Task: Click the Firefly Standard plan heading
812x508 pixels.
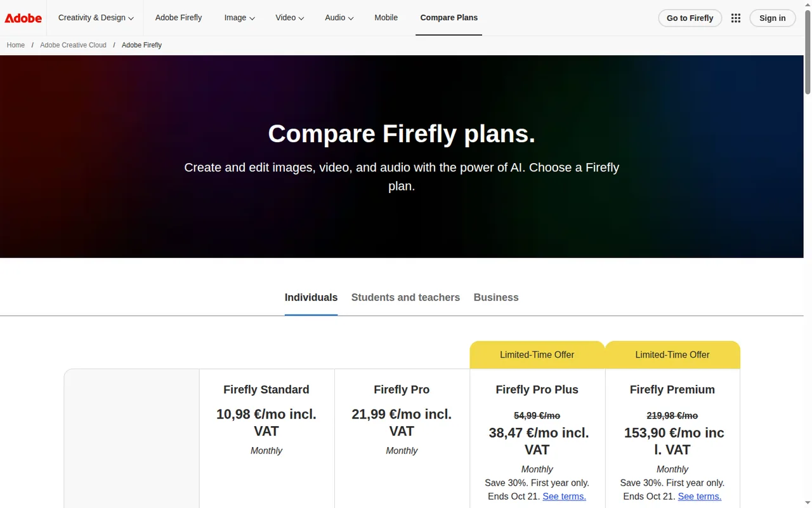Action: 266,389
